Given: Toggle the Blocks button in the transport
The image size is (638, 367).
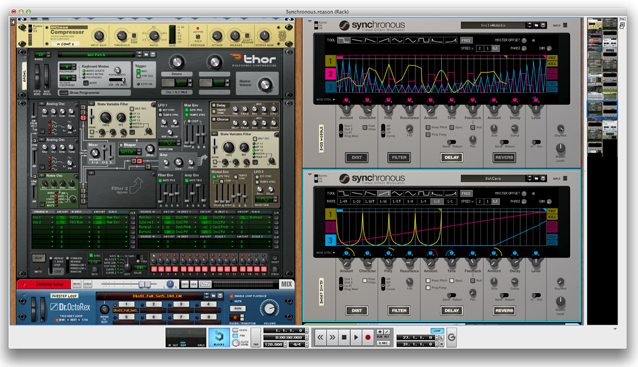Looking at the screenshot, I should (x=219, y=337).
